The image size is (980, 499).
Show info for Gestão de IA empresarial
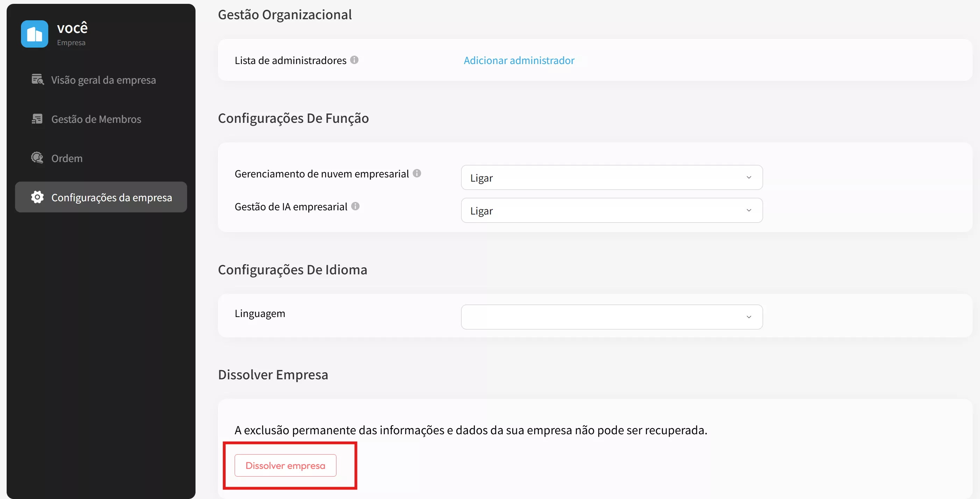[x=355, y=206]
